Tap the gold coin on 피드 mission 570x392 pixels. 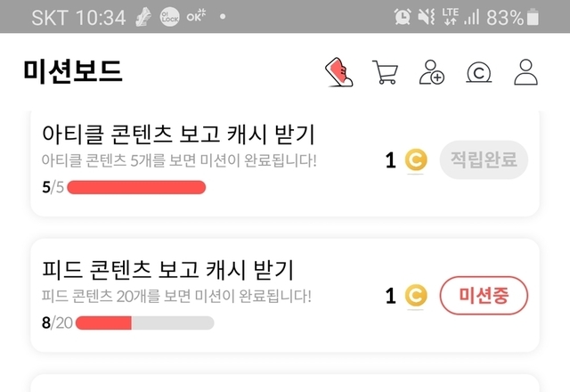pos(415,296)
